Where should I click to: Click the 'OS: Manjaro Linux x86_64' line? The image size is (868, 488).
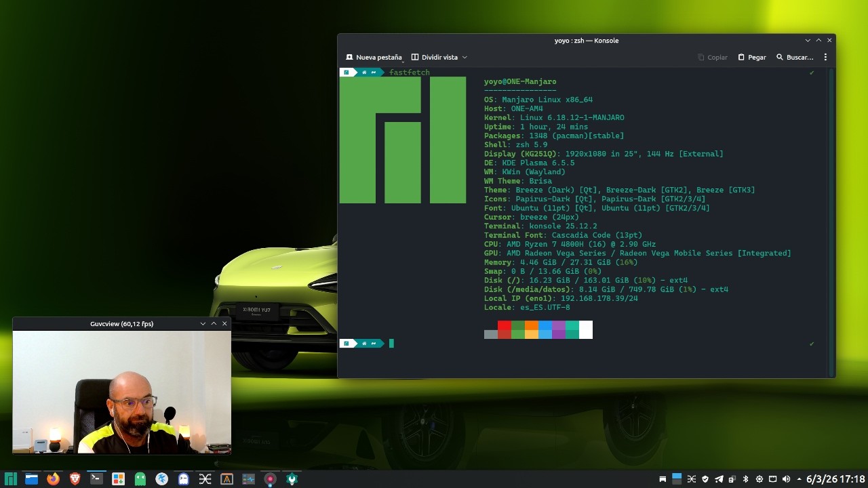click(538, 100)
